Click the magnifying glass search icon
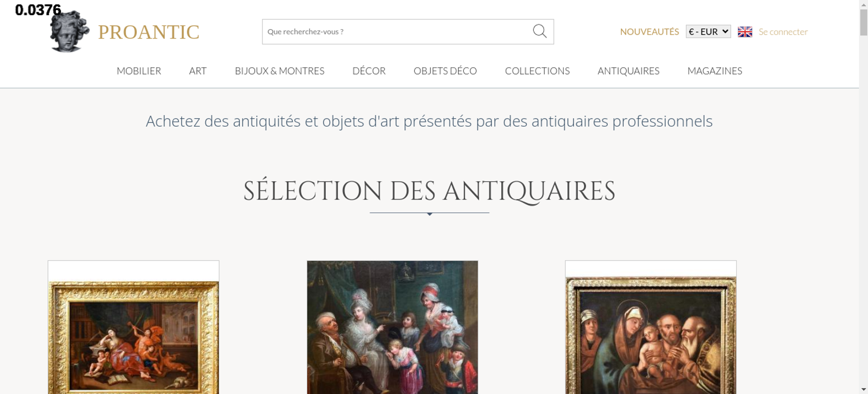 tap(539, 31)
